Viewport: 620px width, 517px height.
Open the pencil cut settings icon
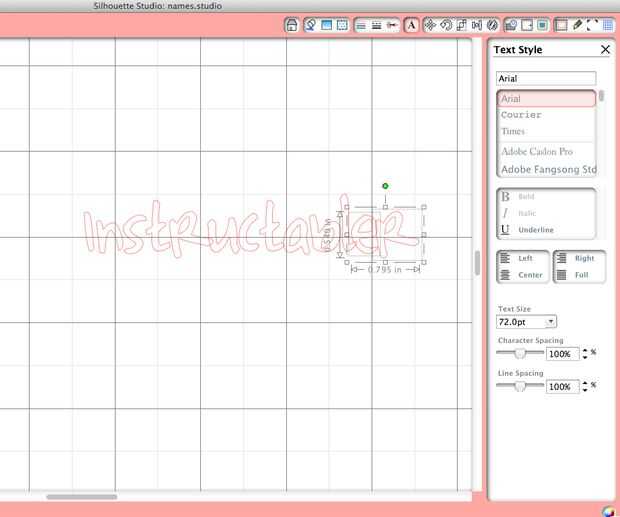(577, 25)
